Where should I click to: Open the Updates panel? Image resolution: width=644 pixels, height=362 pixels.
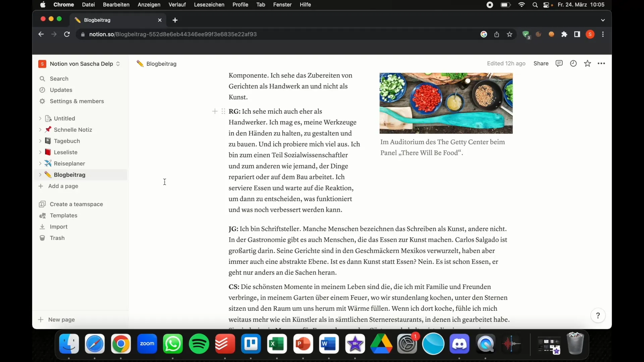(x=61, y=90)
